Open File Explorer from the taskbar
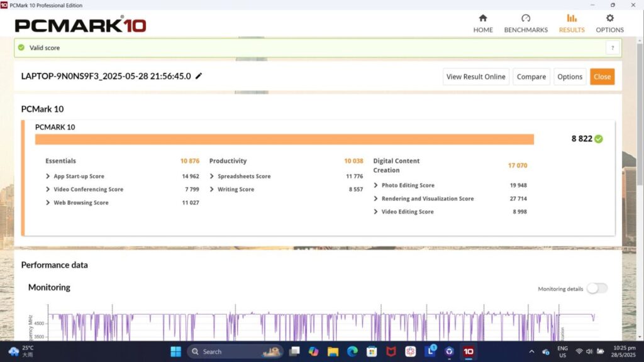 (333, 351)
